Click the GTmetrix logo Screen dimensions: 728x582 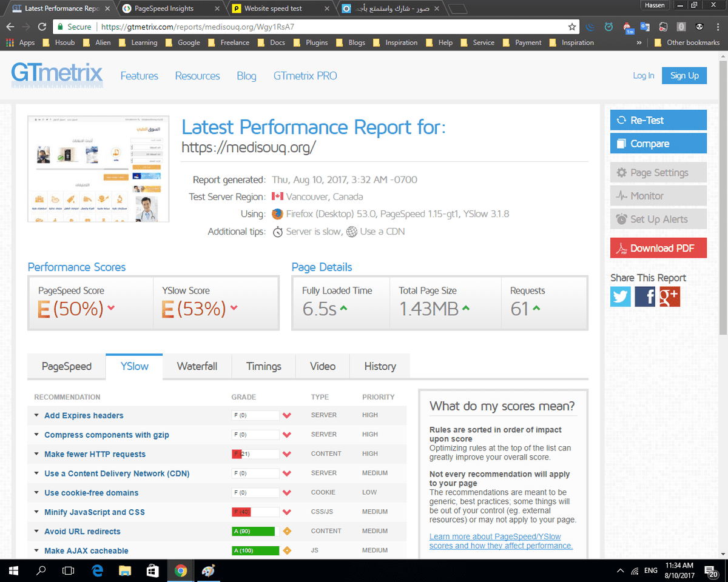[x=57, y=75]
